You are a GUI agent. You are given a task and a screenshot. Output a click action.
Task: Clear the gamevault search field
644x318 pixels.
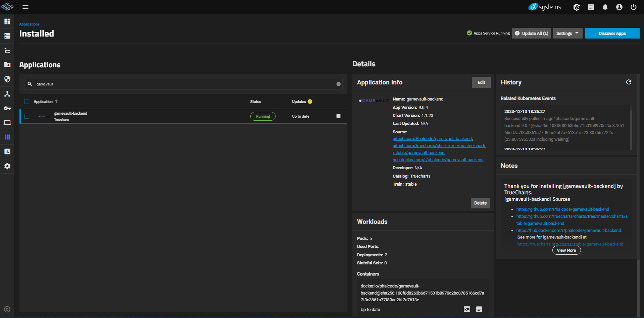pos(338,84)
